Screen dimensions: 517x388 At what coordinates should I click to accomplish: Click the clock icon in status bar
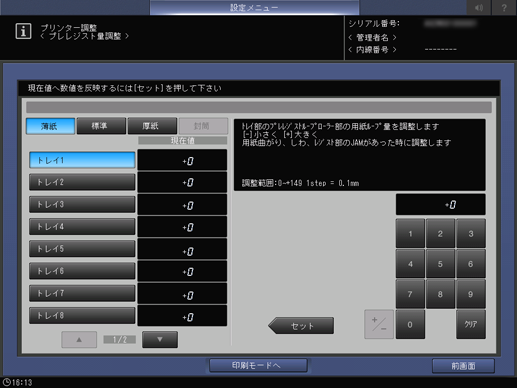tap(6, 382)
